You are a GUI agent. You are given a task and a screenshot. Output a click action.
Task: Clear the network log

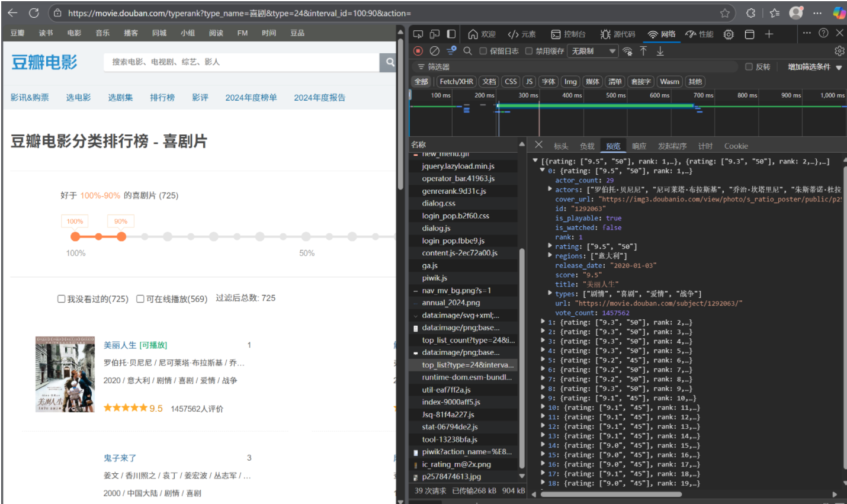[x=435, y=51]
